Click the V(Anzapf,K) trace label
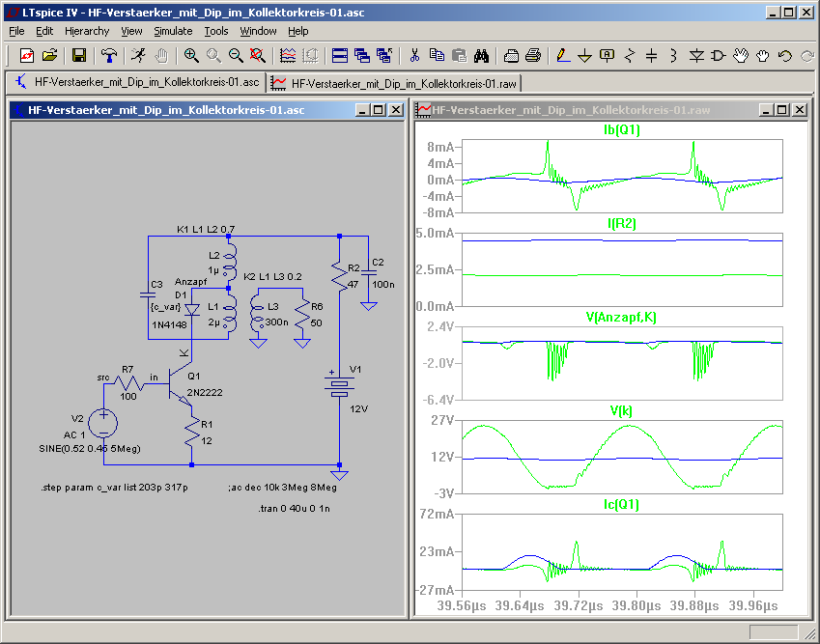Screen dimensions: 820x644 pyautogui.click(x=621, y=318)
